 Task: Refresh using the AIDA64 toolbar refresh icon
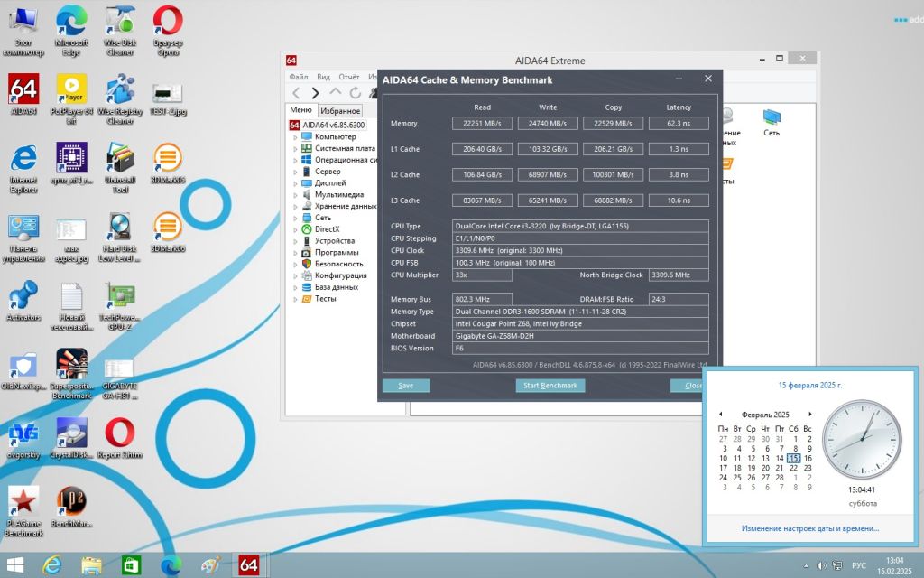(x=356, y=93)
